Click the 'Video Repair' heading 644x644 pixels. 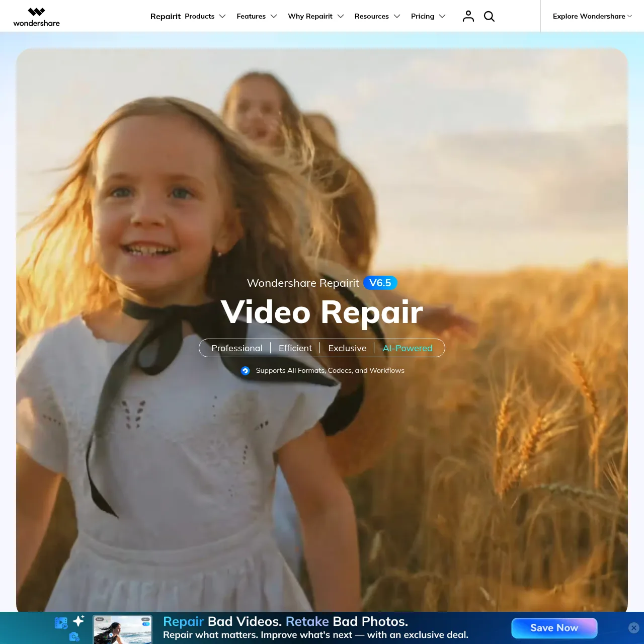point(322,312)
